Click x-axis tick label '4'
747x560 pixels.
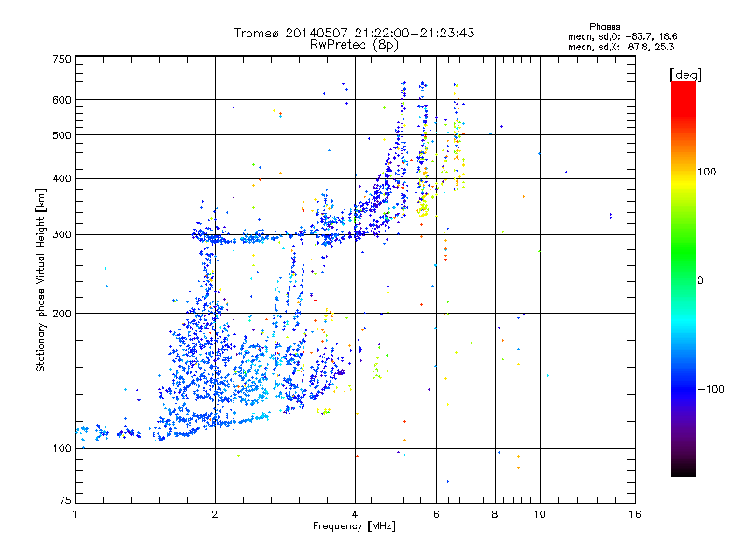[x=355, y=514]
